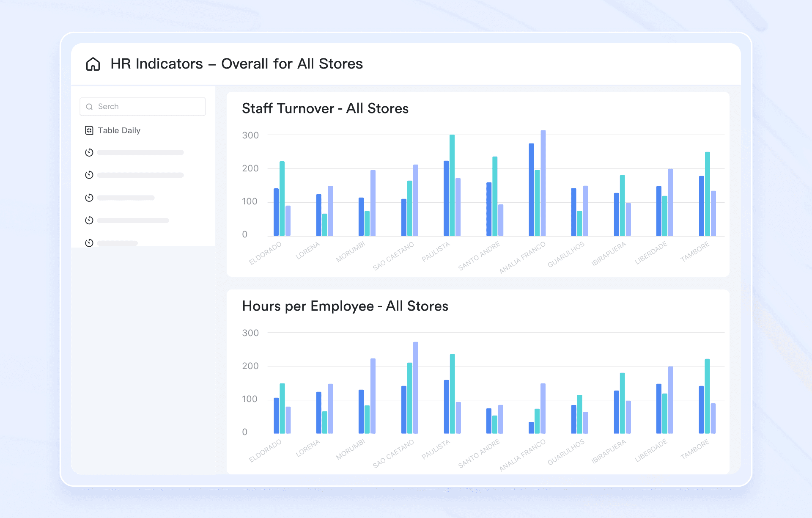Image resolution: width=812 pixels, height=518 pixels.
Task: Click the HR Indicators page title
Action: coord(237,63)
